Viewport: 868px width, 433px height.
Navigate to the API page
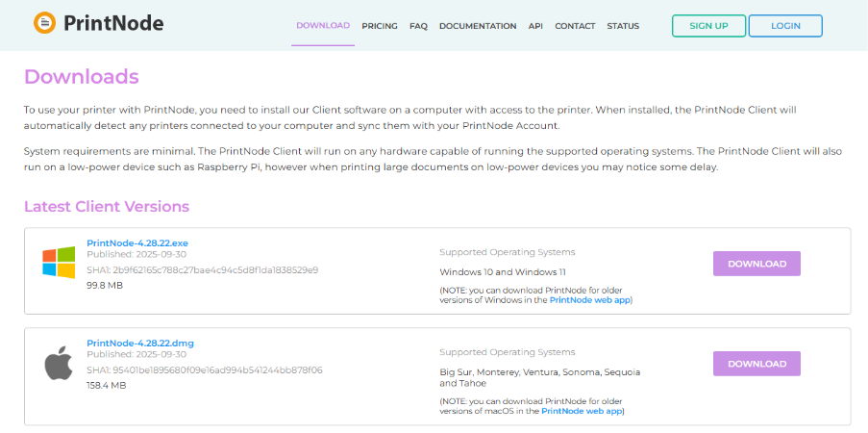(535, 26)
